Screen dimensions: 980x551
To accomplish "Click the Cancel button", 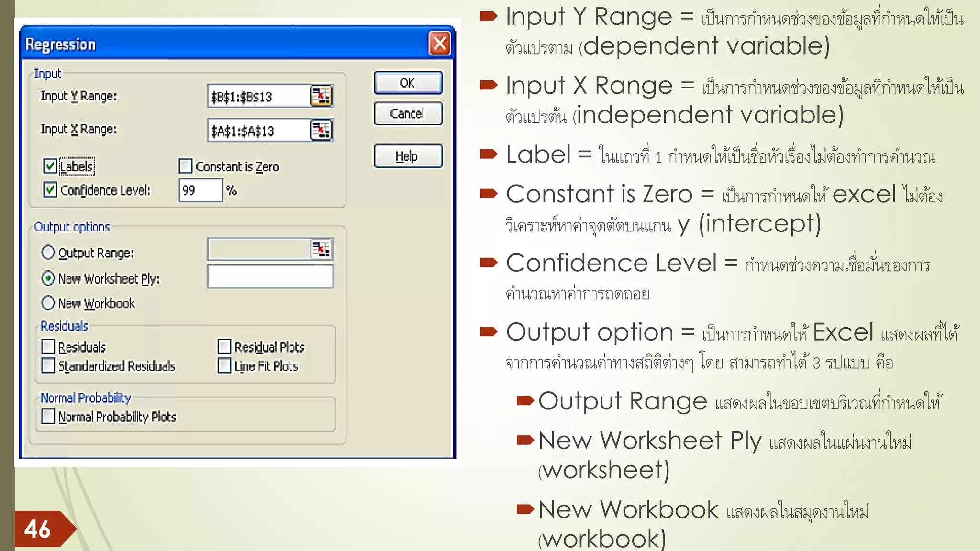I will pos(408,113).
